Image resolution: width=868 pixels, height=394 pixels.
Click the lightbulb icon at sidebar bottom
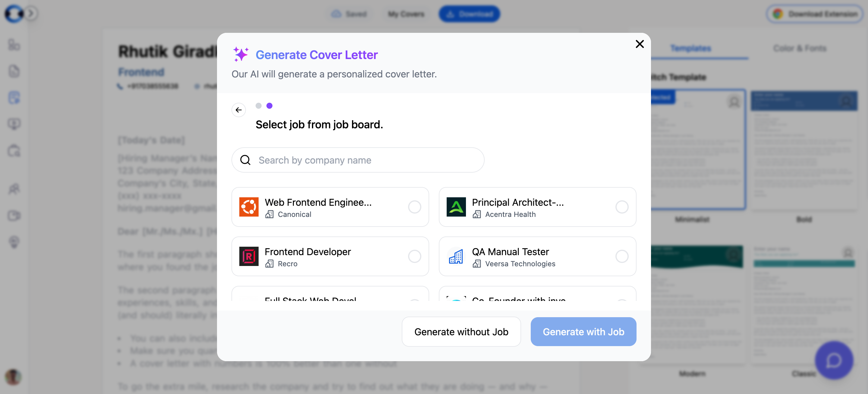14,242
